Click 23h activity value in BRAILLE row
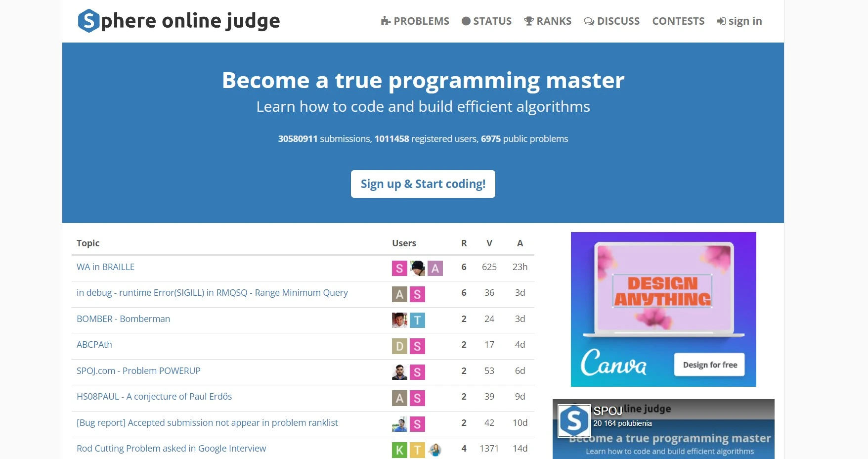The image size is (868, 459). [x=520, y=267]
